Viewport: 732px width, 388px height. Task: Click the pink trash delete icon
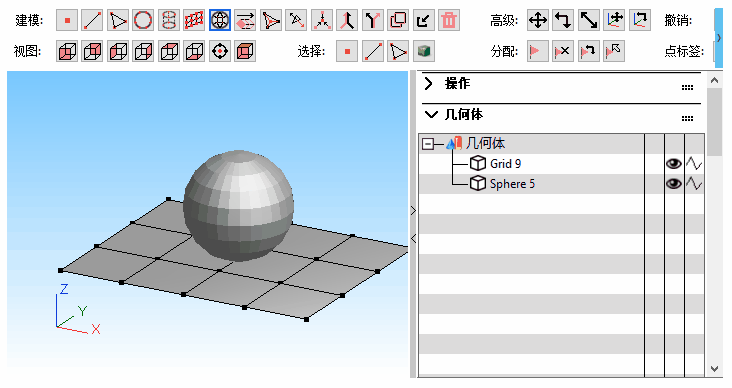pos(449,20)
